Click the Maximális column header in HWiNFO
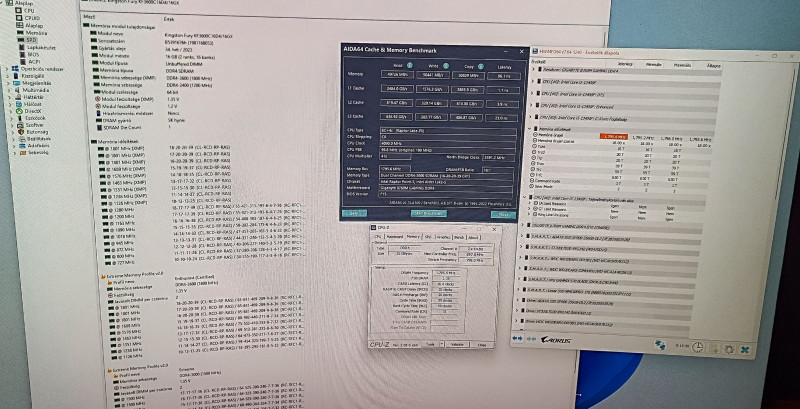Image resolution: width=800 pixels, height=409 pixels. 682,65
